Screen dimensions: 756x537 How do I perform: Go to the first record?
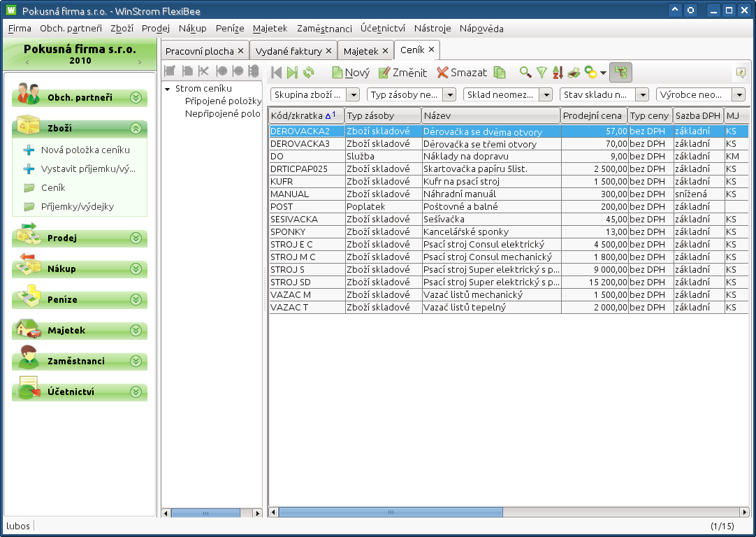pyautogui.click(x=277, y=73)
